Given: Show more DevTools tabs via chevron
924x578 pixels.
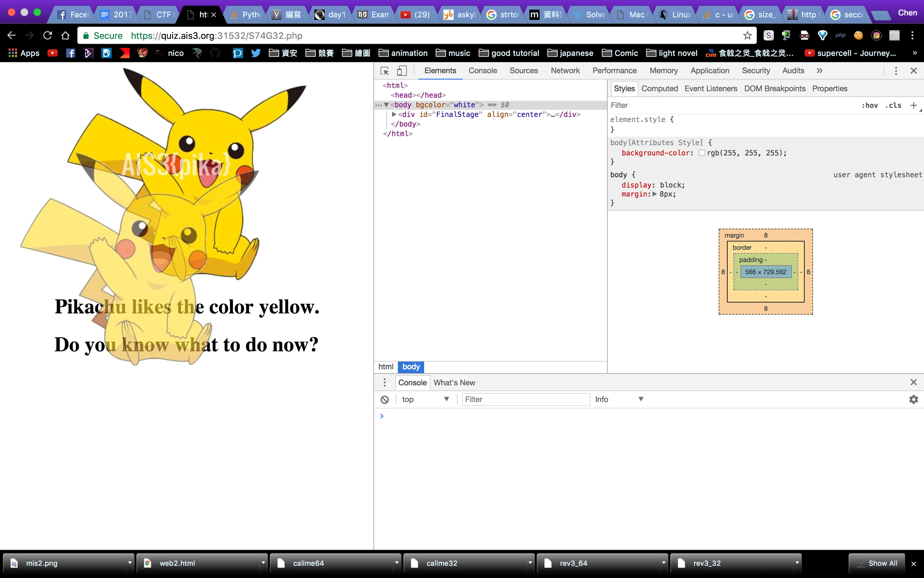Looking at the screenshot, I should pyautogui.click(x=819, y=71).
